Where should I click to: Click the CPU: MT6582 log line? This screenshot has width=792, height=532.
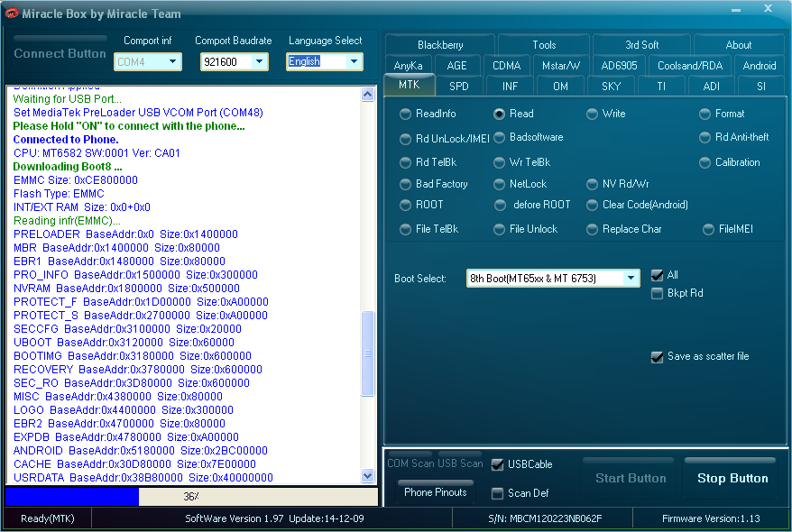(x=97, y=153)
